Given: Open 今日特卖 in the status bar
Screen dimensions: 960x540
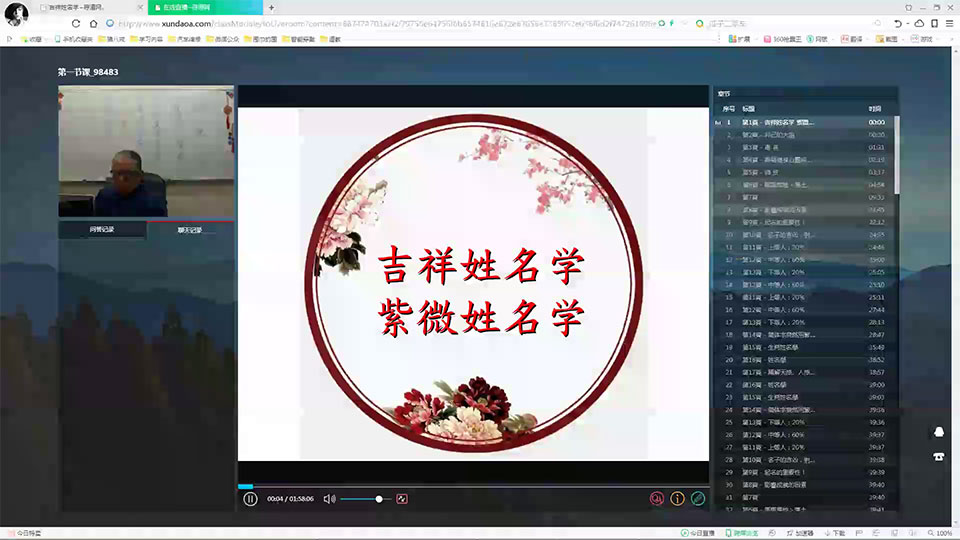Looking at the screenshot, I should (x=24, y=533).
